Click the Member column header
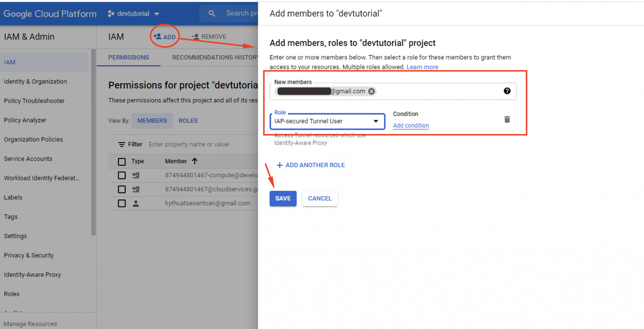 point(176,161)
